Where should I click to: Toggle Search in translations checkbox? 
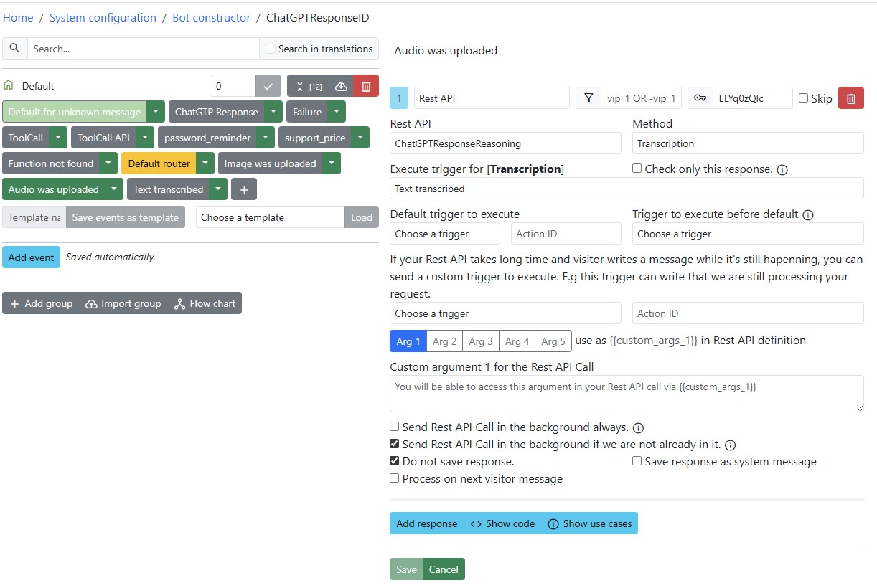pyautogui.click(x=271, y=49)
